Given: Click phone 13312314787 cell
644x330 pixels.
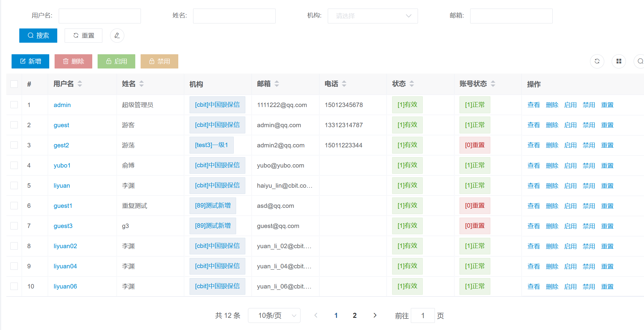Looking at the screenshot, I should [344, 125].
